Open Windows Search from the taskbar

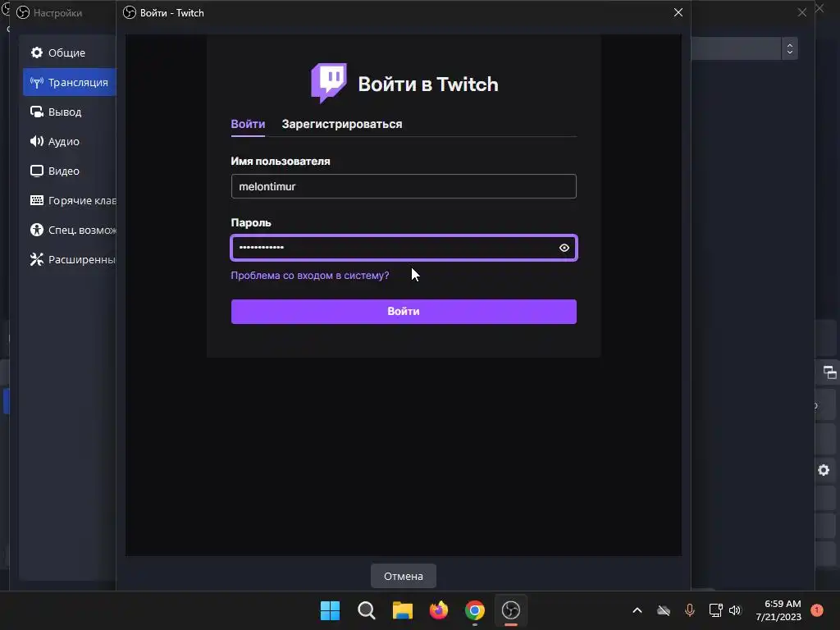click(367, 610)
